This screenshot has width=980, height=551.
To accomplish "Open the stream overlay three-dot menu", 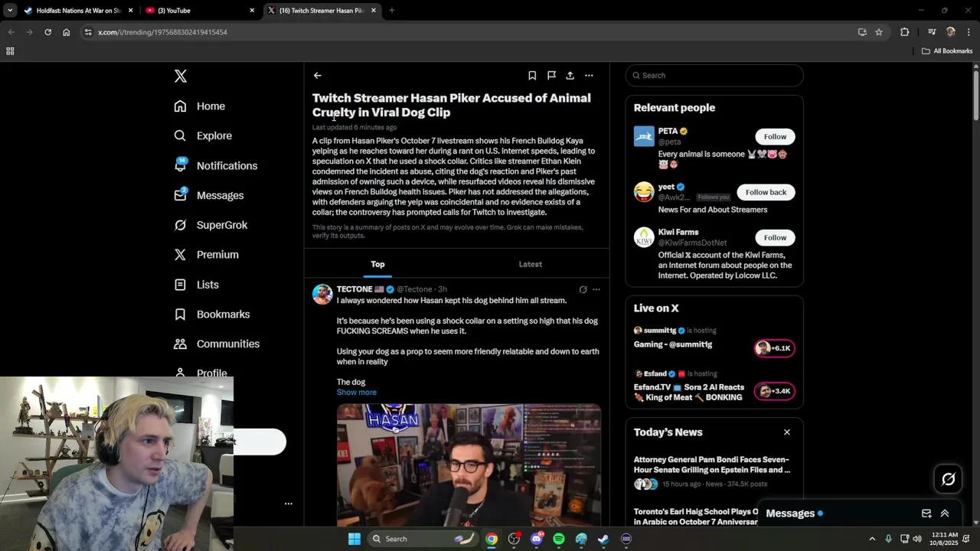I will [x=289, y=504].
